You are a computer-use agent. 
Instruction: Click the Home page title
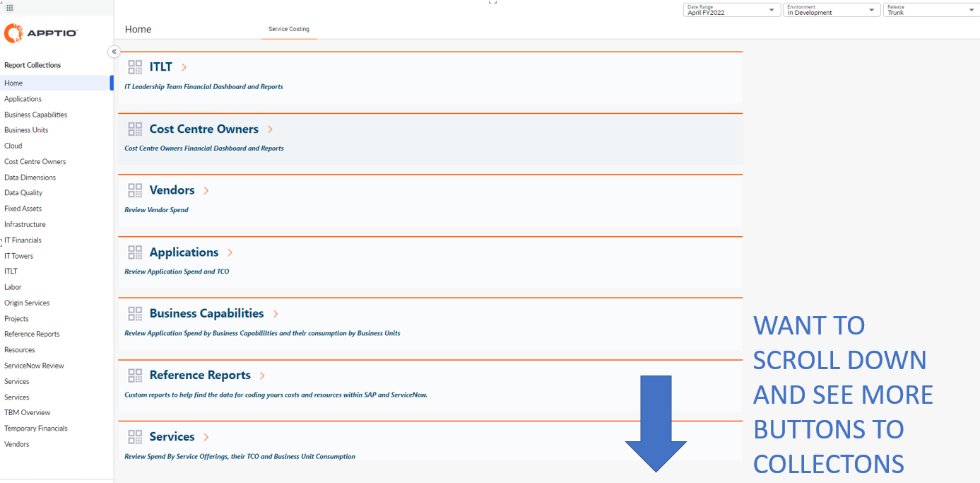coord(138,30)
